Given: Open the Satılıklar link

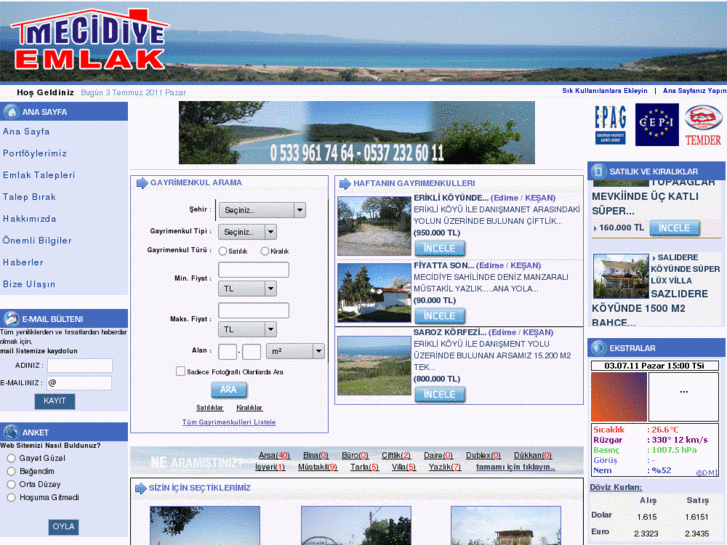Looking at the screenshot, I should [x=210, y=408].
